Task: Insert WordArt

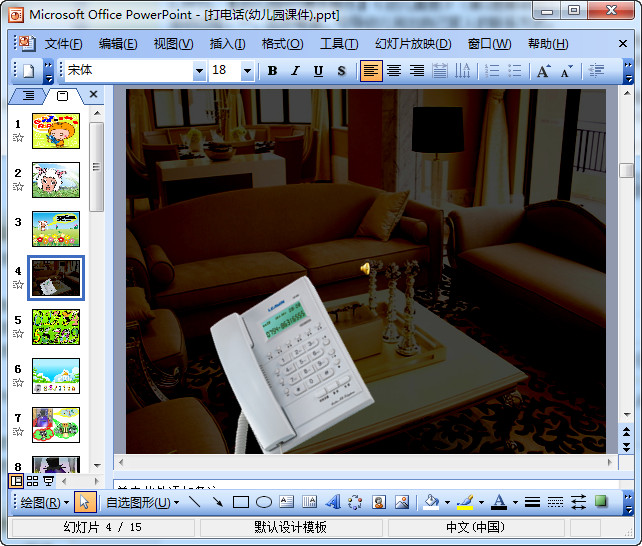Action: (333, 502)
